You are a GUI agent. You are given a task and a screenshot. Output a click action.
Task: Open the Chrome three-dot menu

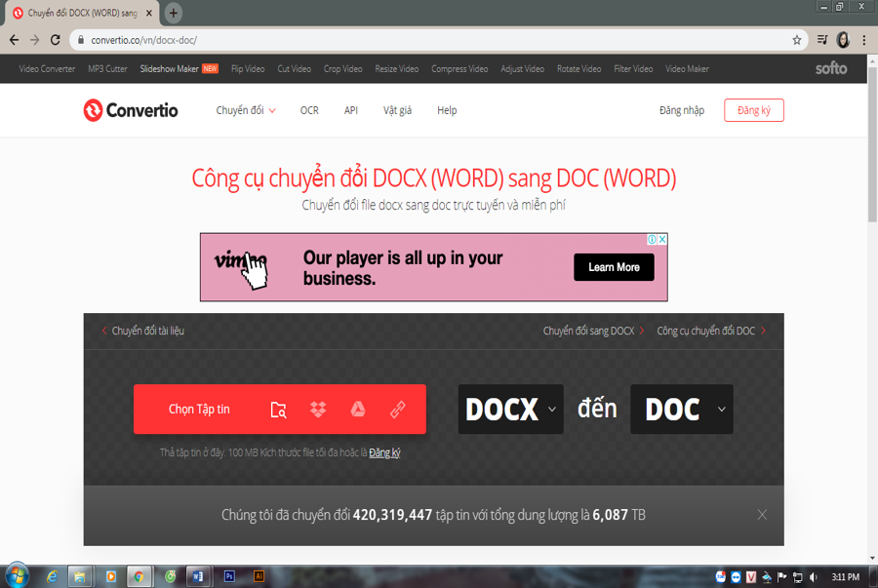tap(864, 40)
